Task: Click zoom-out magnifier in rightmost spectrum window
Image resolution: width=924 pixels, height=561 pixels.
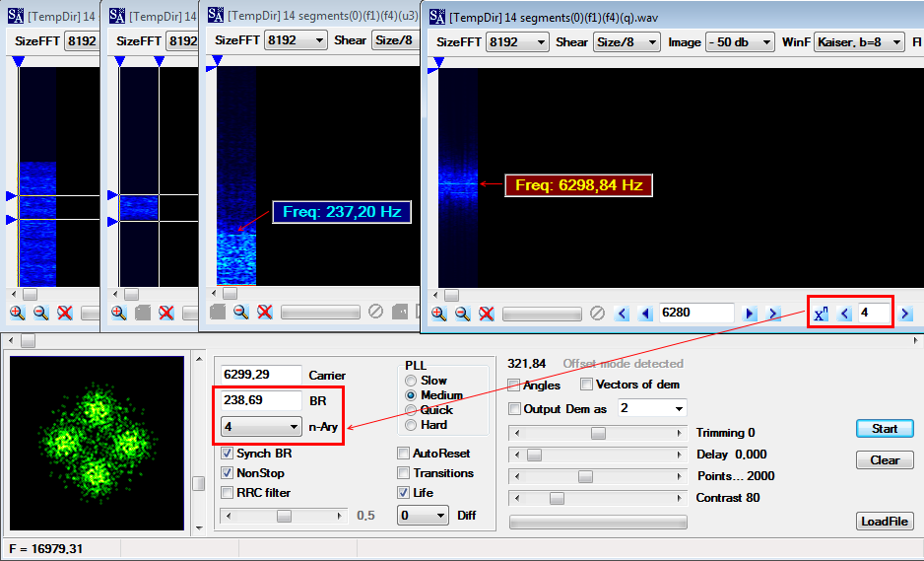Action: click(462, 314)
